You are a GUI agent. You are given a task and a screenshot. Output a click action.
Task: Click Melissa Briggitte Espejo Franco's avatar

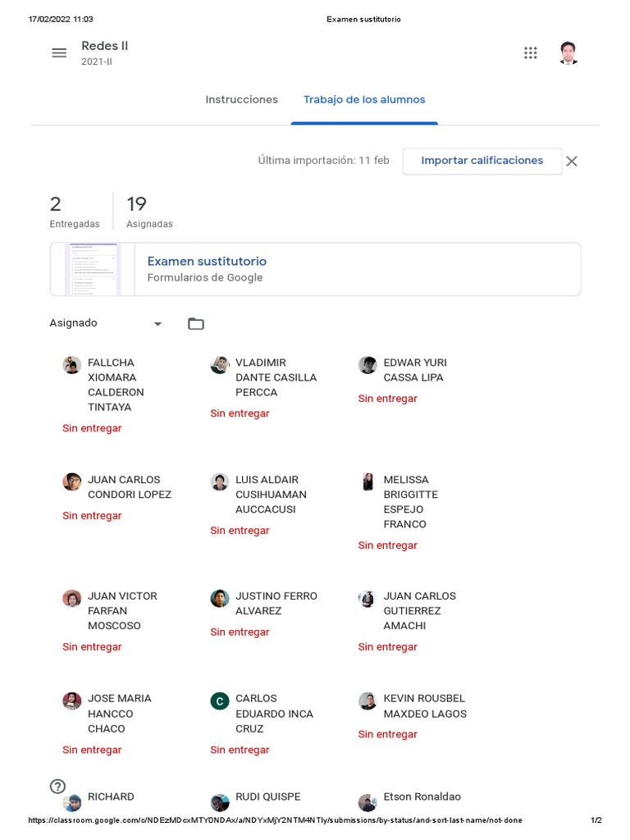pos(367,482)
